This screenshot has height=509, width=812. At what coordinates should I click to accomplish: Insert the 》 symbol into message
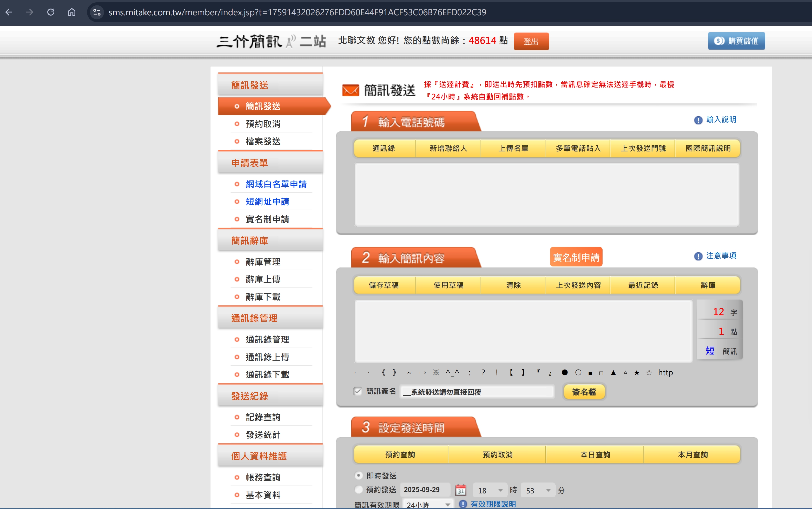coord(394,372)
